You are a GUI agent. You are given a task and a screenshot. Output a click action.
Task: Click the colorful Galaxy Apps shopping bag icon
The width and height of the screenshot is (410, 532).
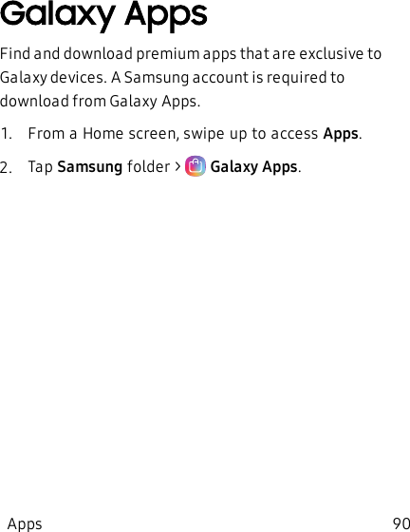coord(196,166)
